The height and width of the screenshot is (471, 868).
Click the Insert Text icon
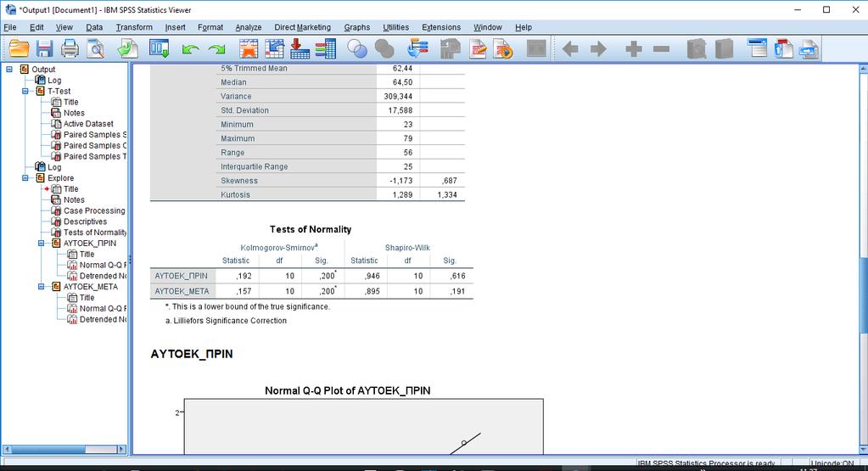pos(809,49)
